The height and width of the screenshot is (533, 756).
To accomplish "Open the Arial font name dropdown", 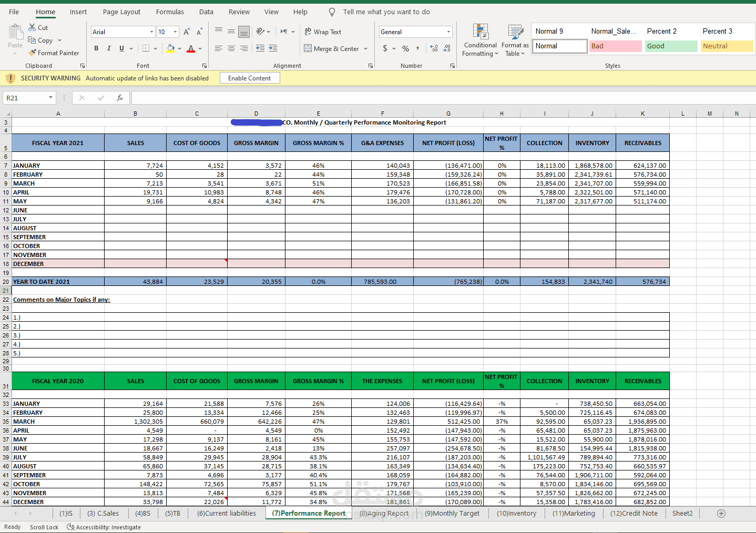I will (x=152, y=32).
